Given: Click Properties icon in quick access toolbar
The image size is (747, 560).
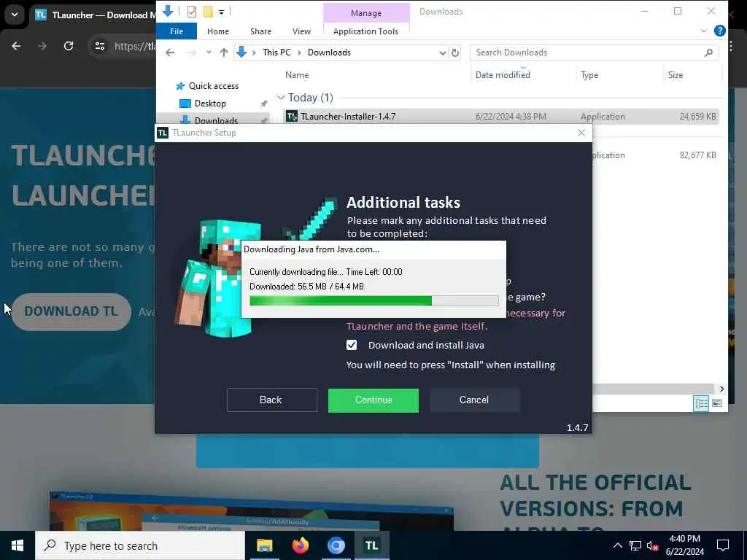Looking at the screenshot, I should point(192,12).
